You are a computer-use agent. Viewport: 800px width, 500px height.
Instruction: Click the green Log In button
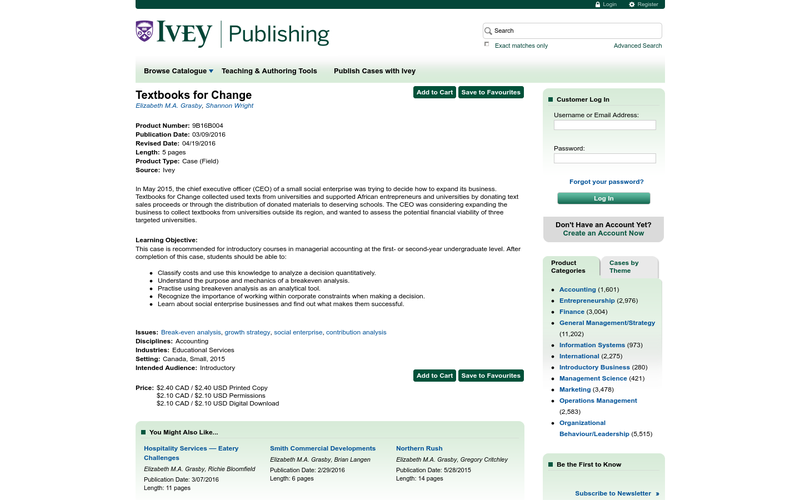tap(604, 198)
